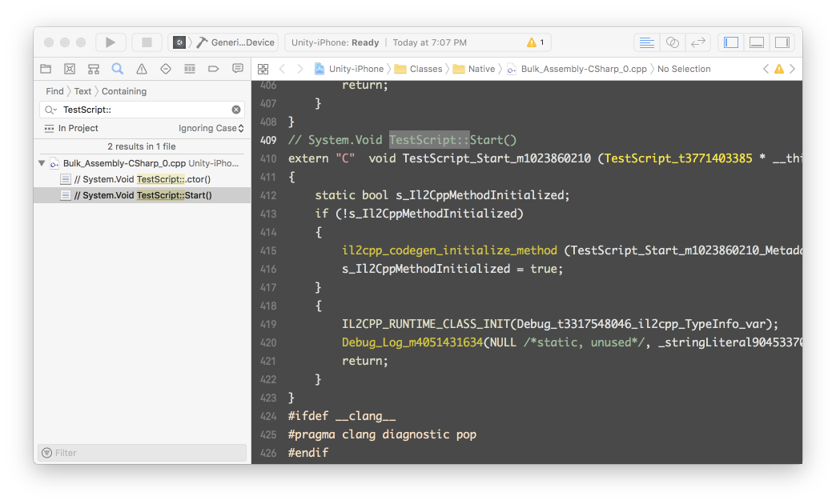The image size is (836, 504).
Task: Open the Bulk_Assembly-CSharp_0.cpp breadcrumb
Action: 577,69
